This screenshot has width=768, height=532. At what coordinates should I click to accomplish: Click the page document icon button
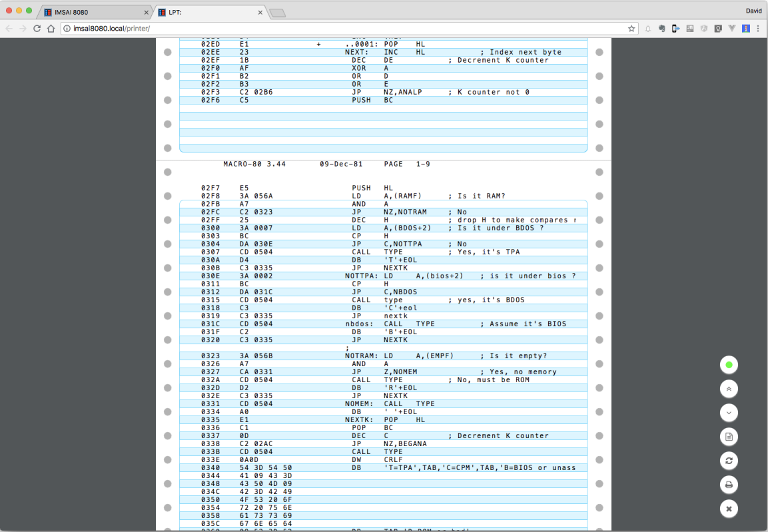[x=729, y=437]
